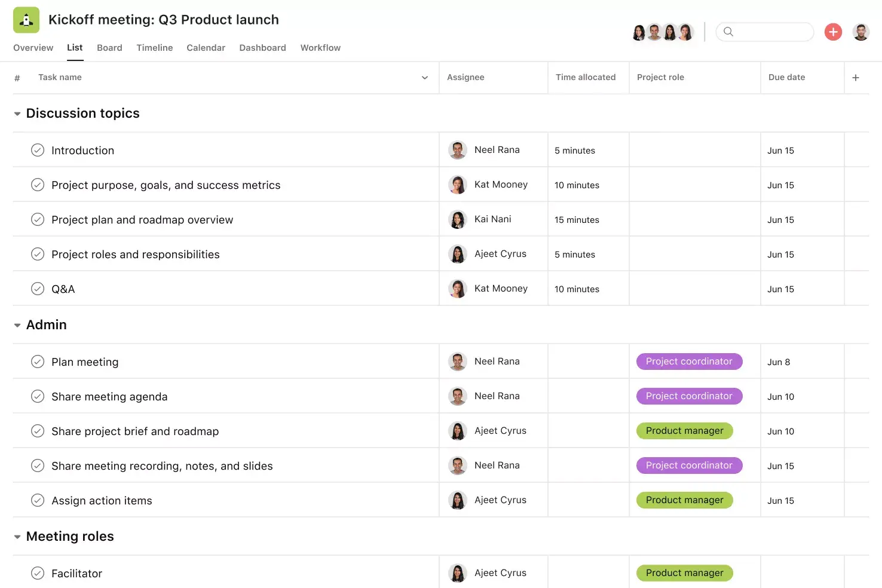Click the plus icon to add column

point(855,78)
